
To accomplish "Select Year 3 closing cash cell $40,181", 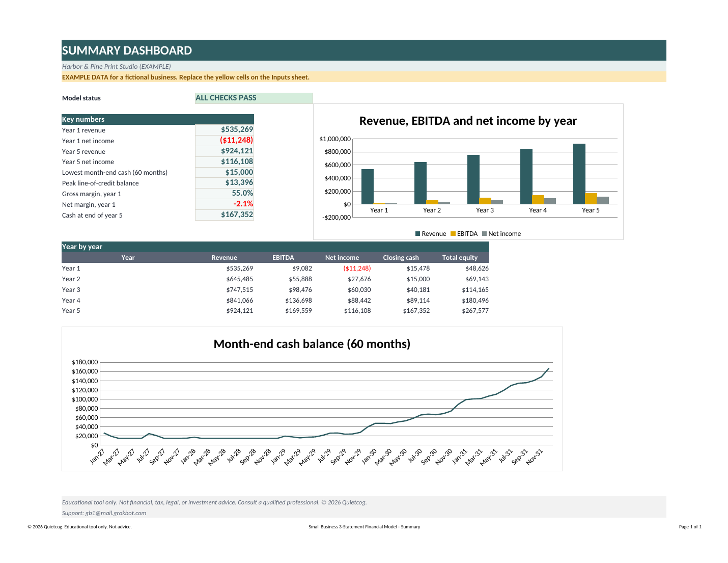I will click(x=418, y=290).
